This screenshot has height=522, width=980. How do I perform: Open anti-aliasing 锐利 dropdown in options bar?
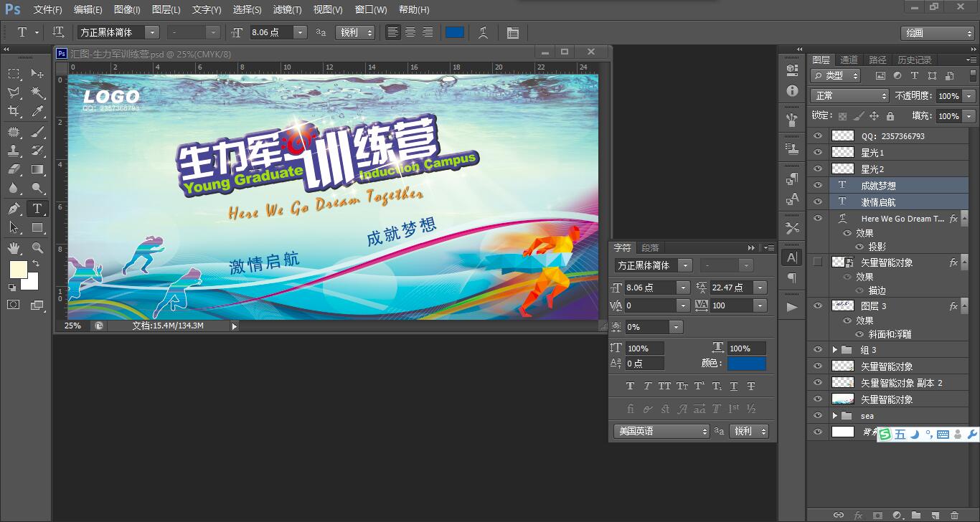[355, 32]
